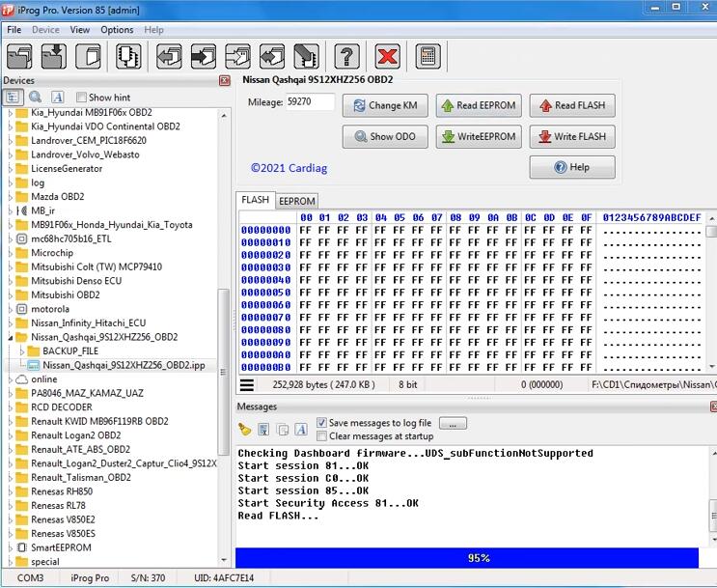717x588 pixels.
Task: Click the write black right-arrow toolbar icon
Action: click(204, 56)
